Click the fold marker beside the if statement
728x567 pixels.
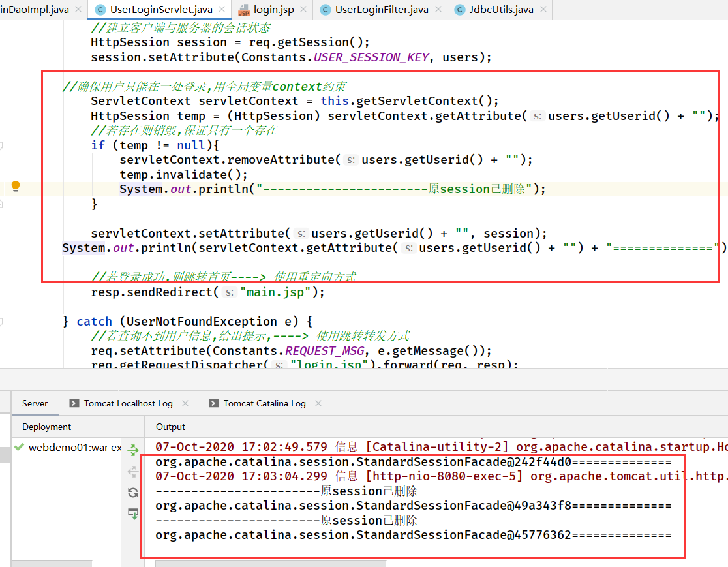(x=1, y=146)
